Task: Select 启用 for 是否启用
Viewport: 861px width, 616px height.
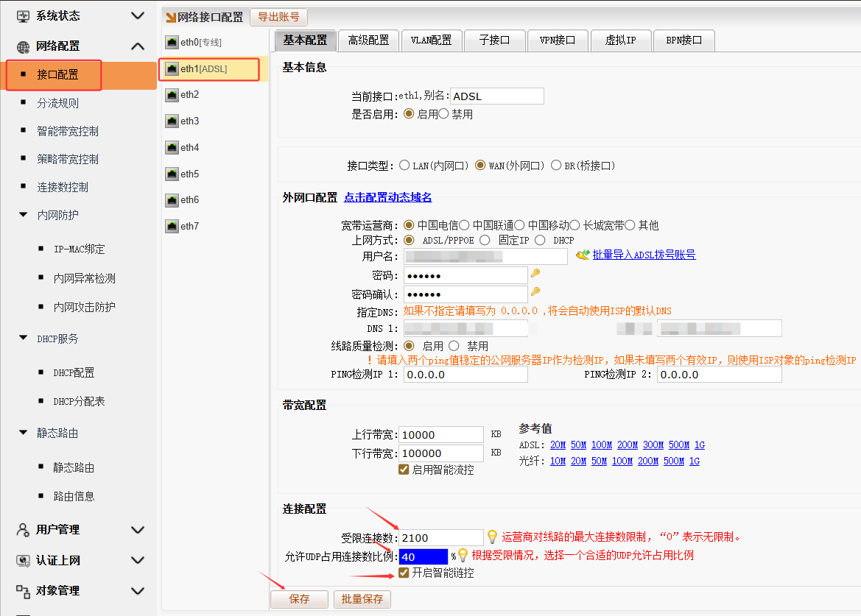Action: point(409,114)
